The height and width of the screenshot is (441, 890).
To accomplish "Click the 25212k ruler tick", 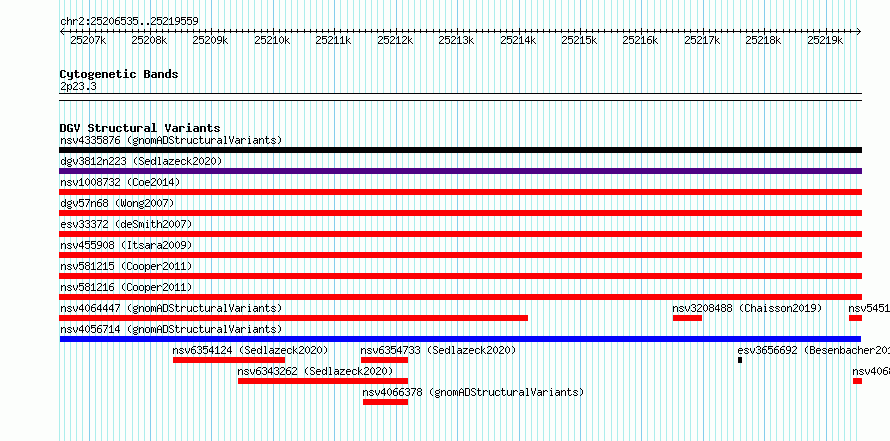I will pyautogui.click(x=395, y=40).
